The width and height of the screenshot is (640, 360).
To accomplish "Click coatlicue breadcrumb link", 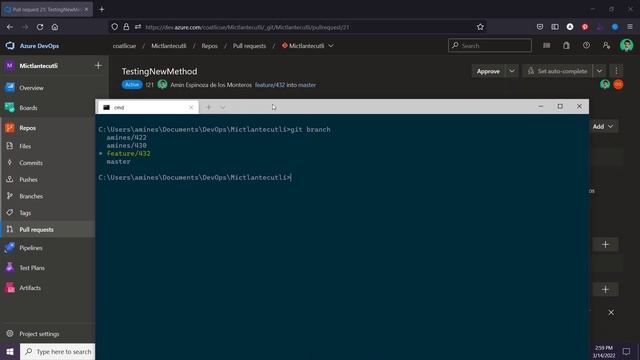I will click(124, 46).
